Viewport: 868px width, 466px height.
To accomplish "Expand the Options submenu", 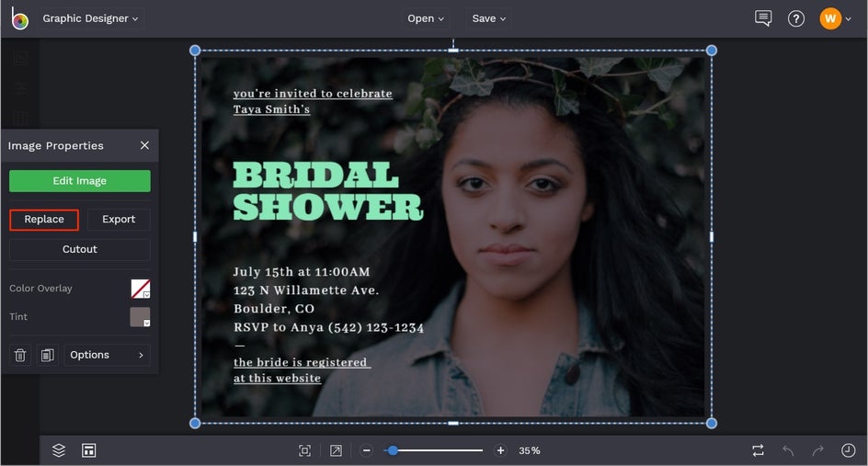I will click(x=107, y=355).
